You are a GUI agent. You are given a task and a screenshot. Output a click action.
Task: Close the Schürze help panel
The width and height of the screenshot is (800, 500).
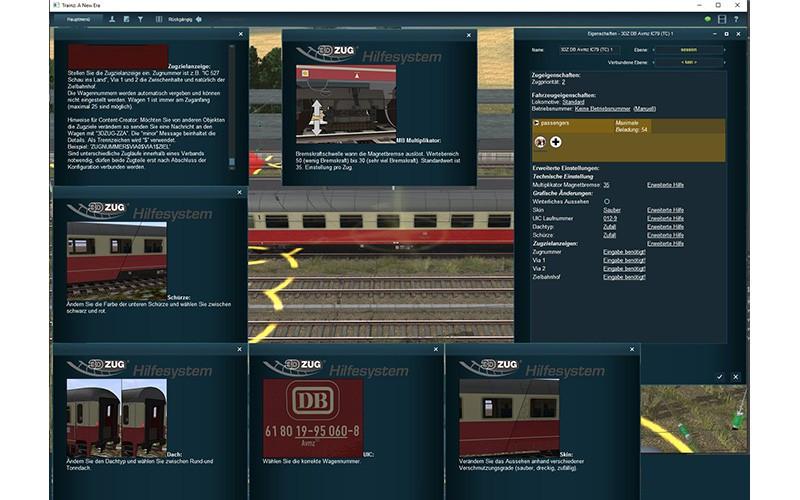(240, 193)
